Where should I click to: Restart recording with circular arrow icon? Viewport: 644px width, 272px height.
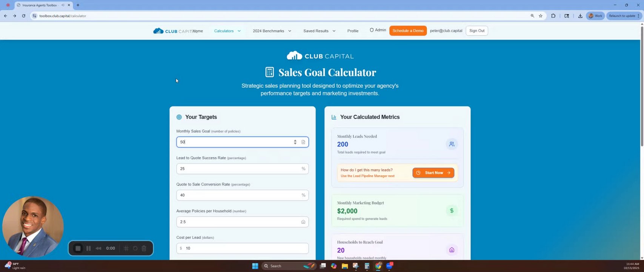tap(135, 248)
